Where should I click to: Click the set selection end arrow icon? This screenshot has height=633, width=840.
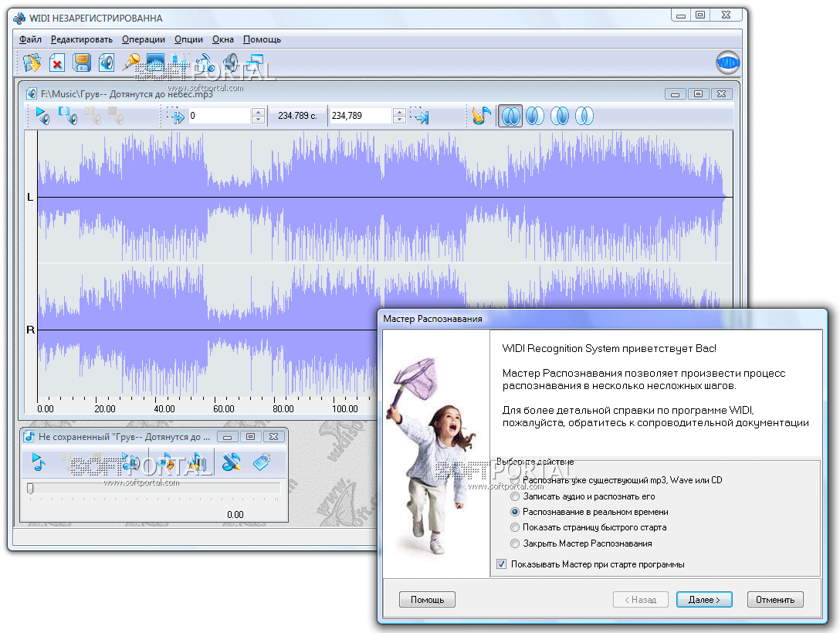coord(419,116)
